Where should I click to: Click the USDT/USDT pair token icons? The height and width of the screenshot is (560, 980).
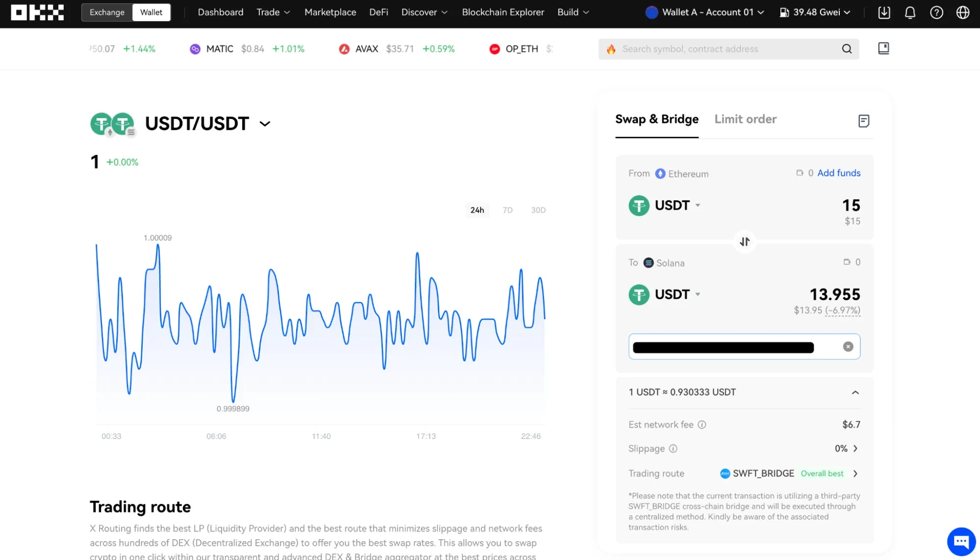click(x=112, y=124)
